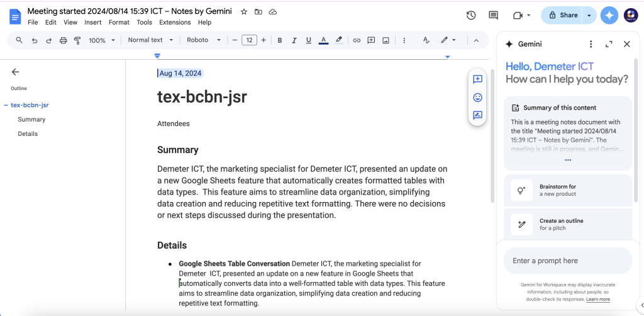
Task: Open the View menu
Action: [x=70, y=22]
